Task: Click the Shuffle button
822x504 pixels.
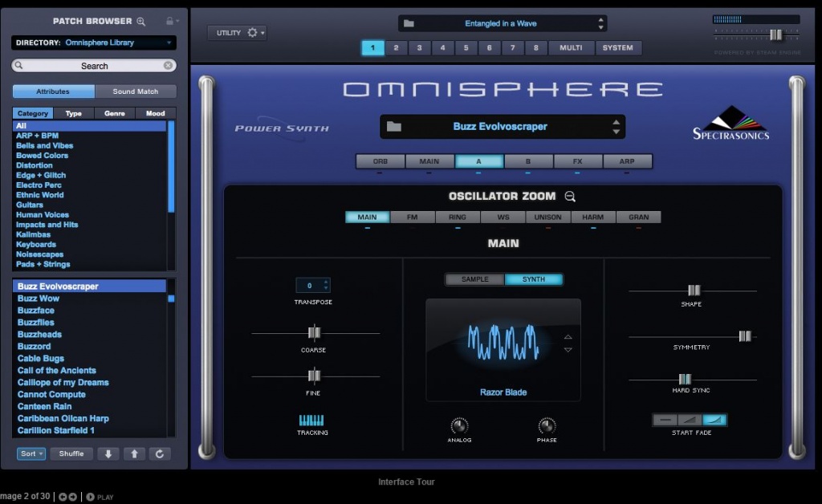Action: tap(71, 453)
